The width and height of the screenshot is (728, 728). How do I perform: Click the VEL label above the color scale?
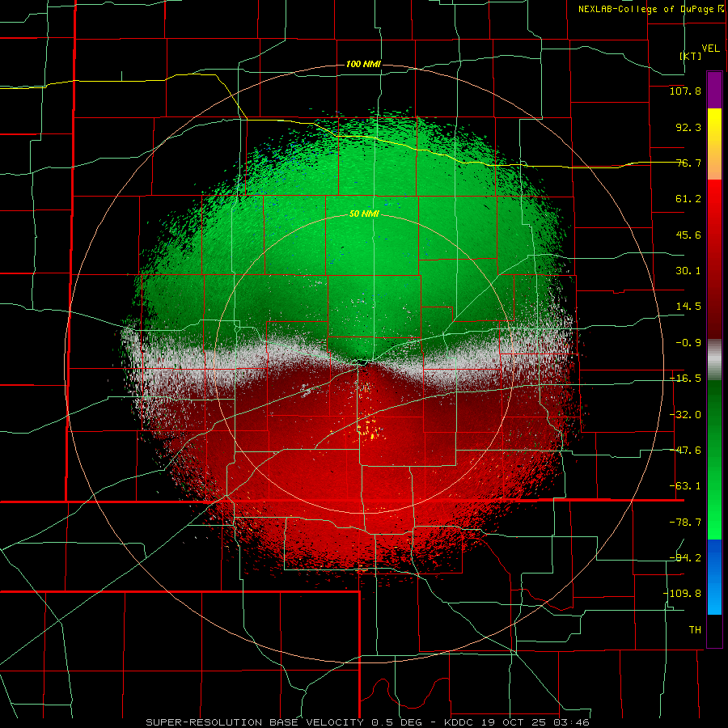[x=710, y=49]
